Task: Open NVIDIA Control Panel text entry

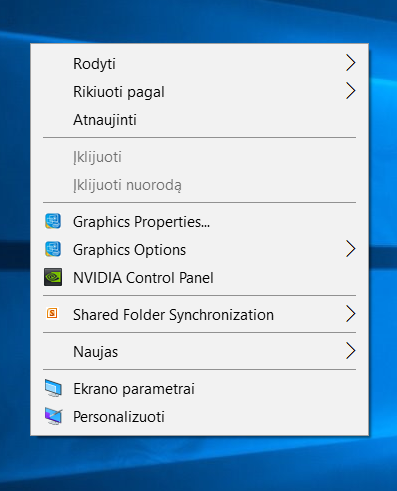Action: pos(143,278)
